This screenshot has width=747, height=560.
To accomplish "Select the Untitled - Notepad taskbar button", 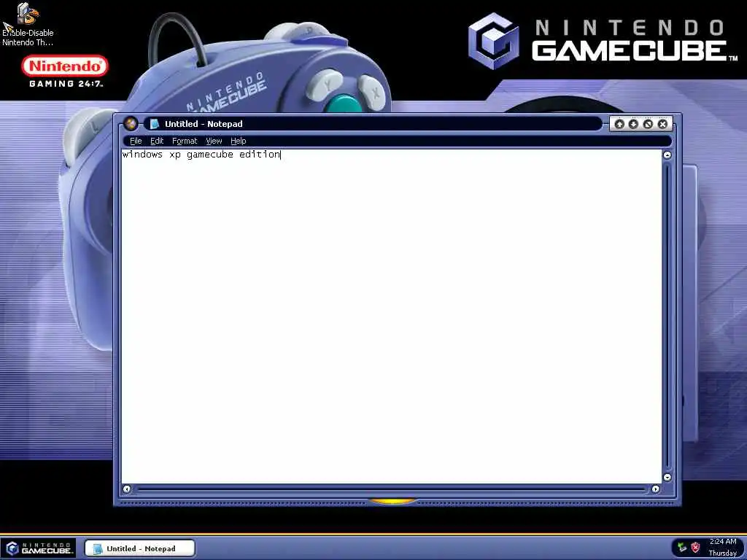I will point(139,548).
